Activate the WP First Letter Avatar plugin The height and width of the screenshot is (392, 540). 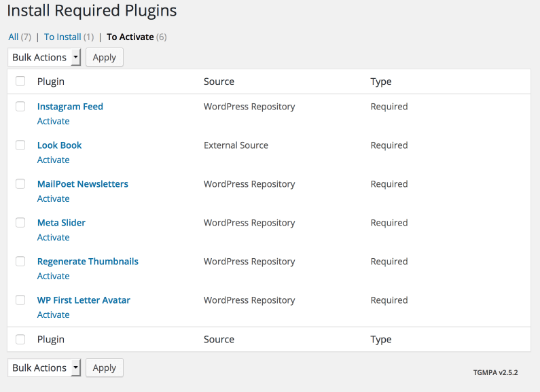pos(54,315)
